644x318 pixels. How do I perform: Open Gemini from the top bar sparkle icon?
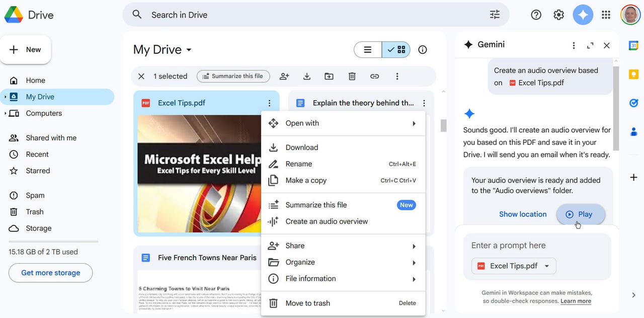[x=583, y=15]
